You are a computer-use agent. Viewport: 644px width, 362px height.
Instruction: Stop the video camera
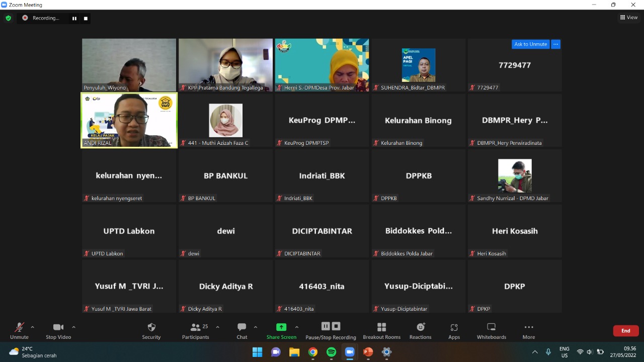(x=58, y=330)
